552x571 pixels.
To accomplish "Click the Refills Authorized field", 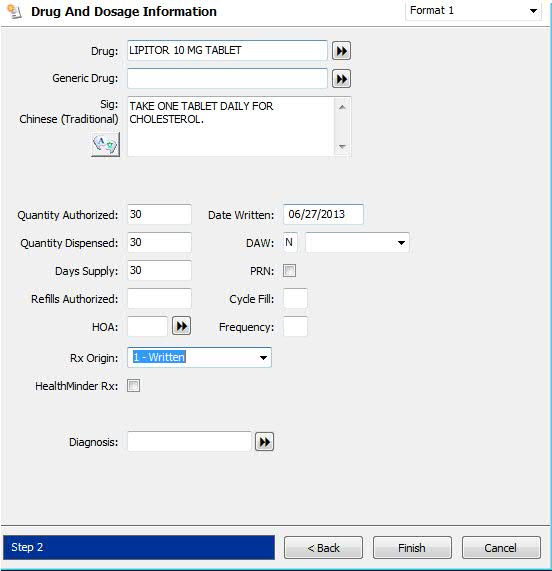I will (159, 299).
